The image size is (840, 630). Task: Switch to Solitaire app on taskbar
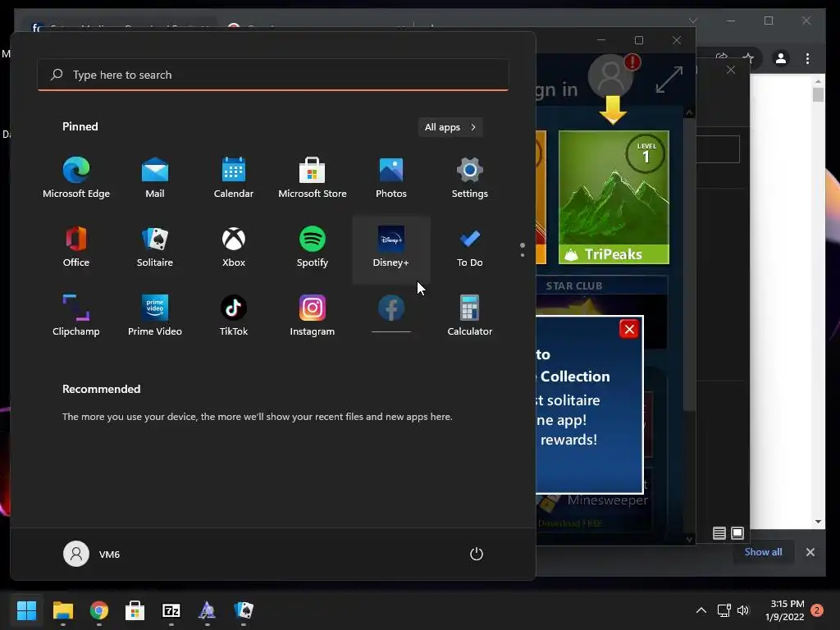244,610
